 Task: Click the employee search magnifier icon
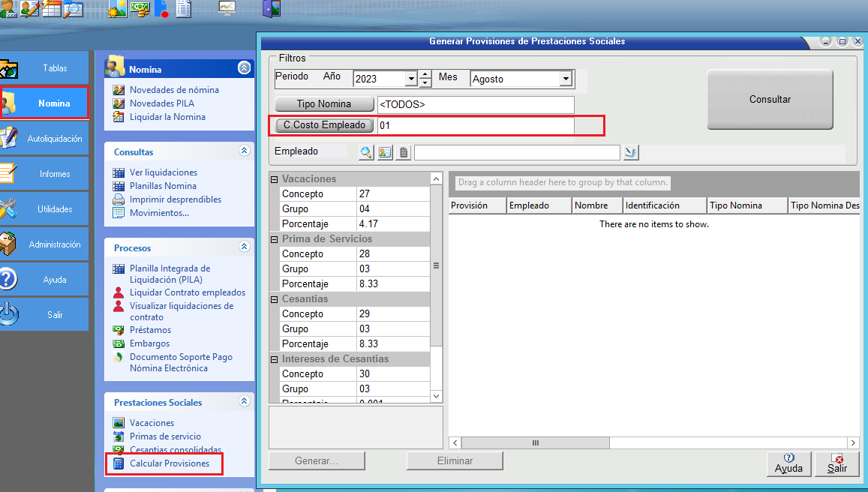pyautogui.click(x=366, y=153)
